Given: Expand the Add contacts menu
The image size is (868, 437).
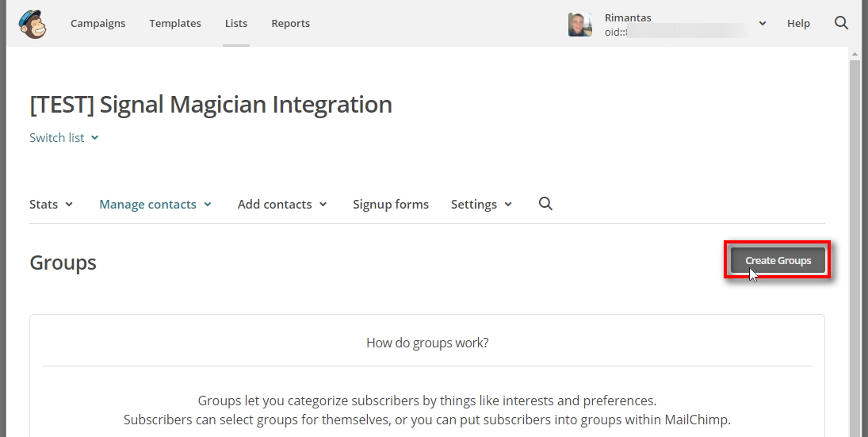Looking at the screenshot, I should click(282, 204).
